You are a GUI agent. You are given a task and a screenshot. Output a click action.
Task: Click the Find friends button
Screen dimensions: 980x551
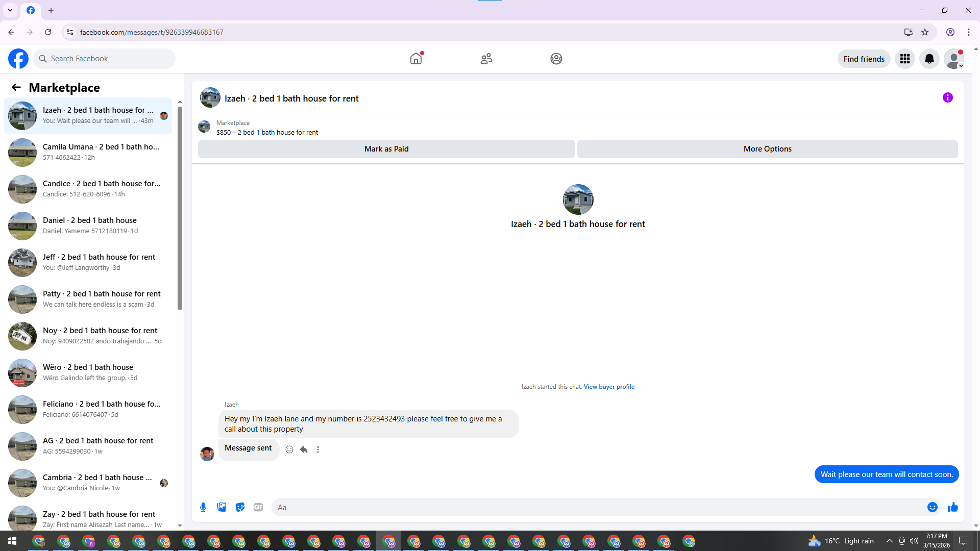point(864,59)
